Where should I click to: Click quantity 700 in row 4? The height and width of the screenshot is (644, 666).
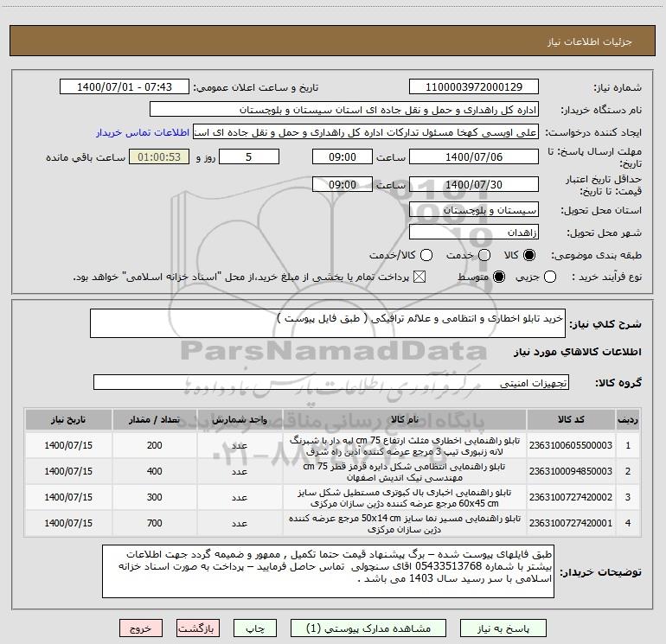pos(155,523)
